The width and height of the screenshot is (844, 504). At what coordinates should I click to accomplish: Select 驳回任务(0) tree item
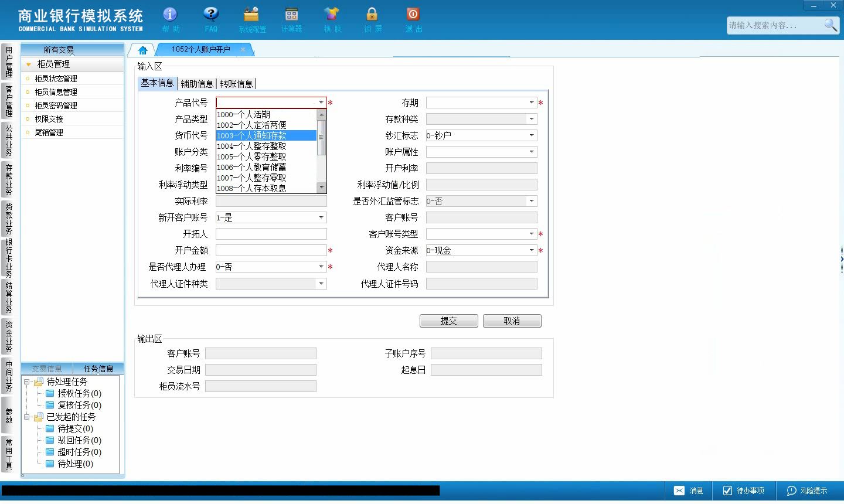[79, 440]
